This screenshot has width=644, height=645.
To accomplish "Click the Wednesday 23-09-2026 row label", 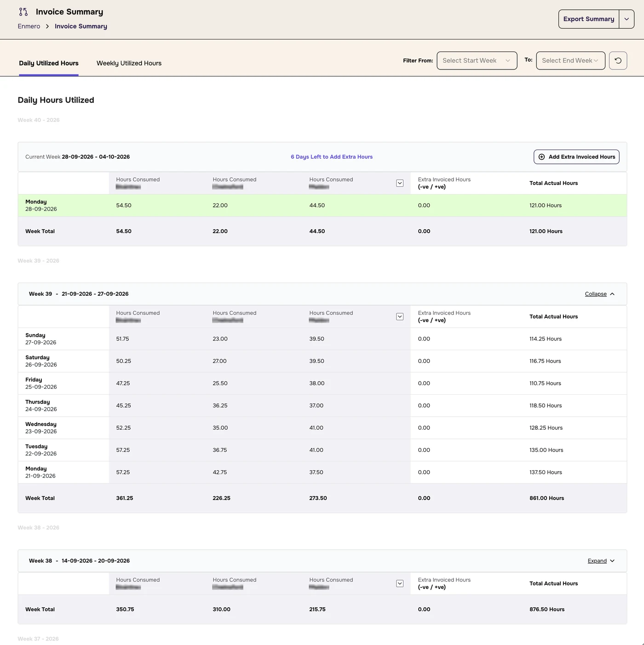I will [x=41, y=428].
